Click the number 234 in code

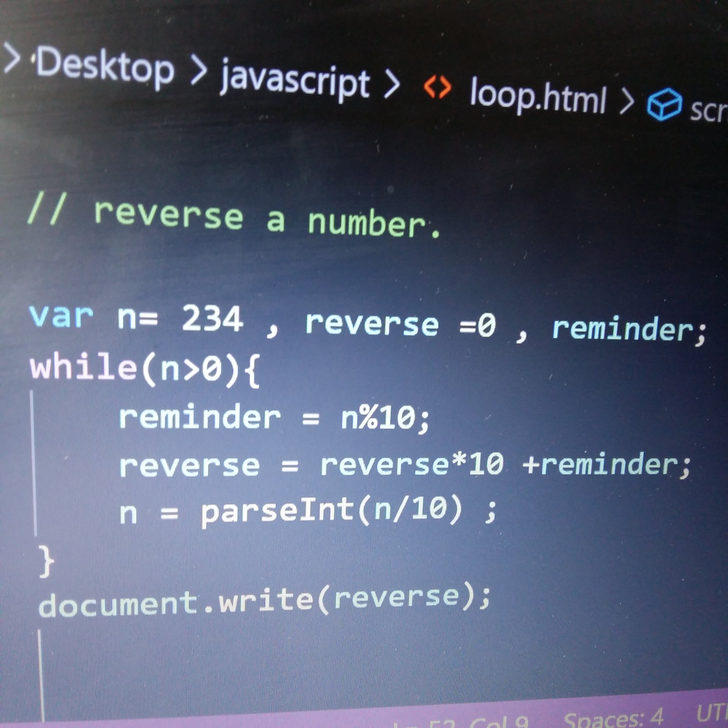click(x=212, y=319)
